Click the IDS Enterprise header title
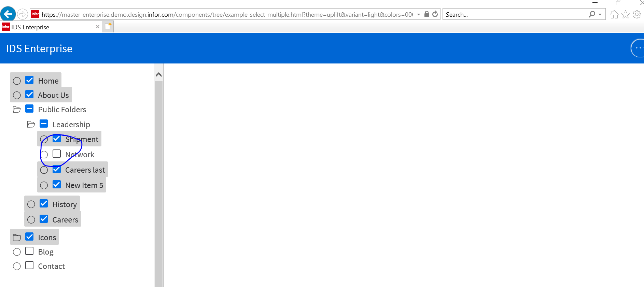Image resolution: width=644 pixels, height=287 pixels. point(39,48)
